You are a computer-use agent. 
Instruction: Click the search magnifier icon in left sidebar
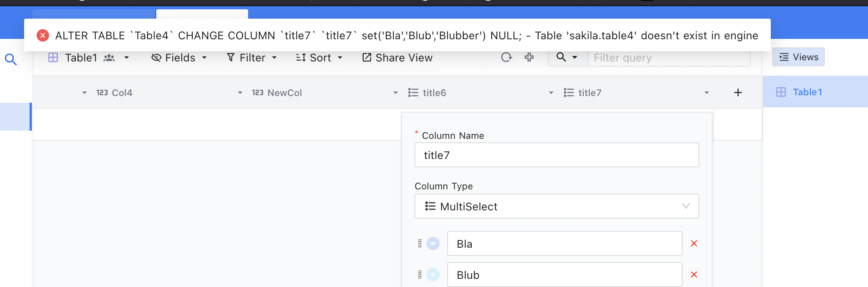coord(10,59)
